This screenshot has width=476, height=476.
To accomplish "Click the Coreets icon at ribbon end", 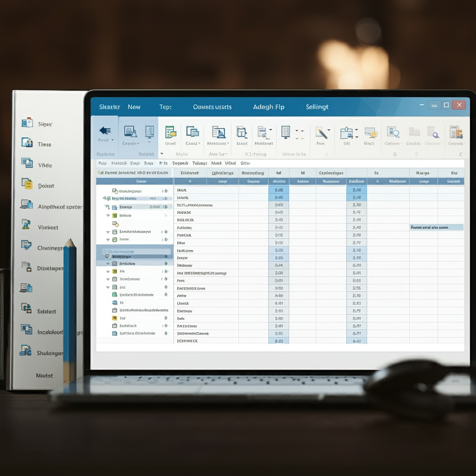I will (456, 132).
